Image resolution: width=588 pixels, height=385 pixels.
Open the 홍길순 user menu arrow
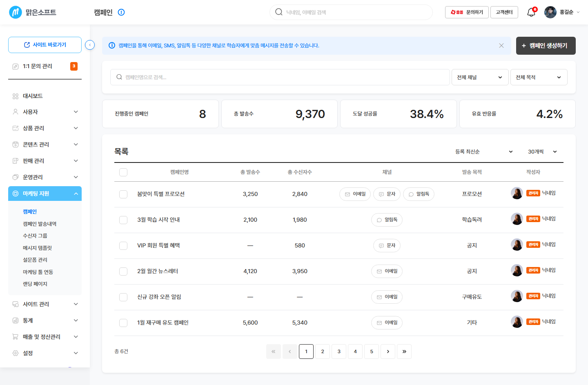[x=578, y=12]
